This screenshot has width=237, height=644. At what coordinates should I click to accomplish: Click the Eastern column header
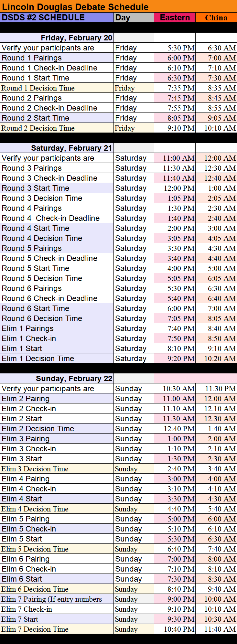click(x=175, y=17)
